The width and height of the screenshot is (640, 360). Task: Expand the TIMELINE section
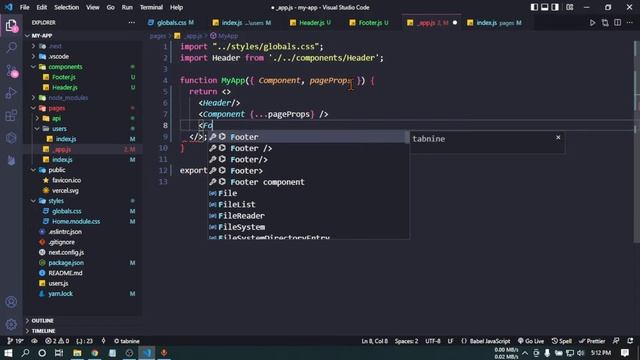pyautogui.click(x=43, y=331)
